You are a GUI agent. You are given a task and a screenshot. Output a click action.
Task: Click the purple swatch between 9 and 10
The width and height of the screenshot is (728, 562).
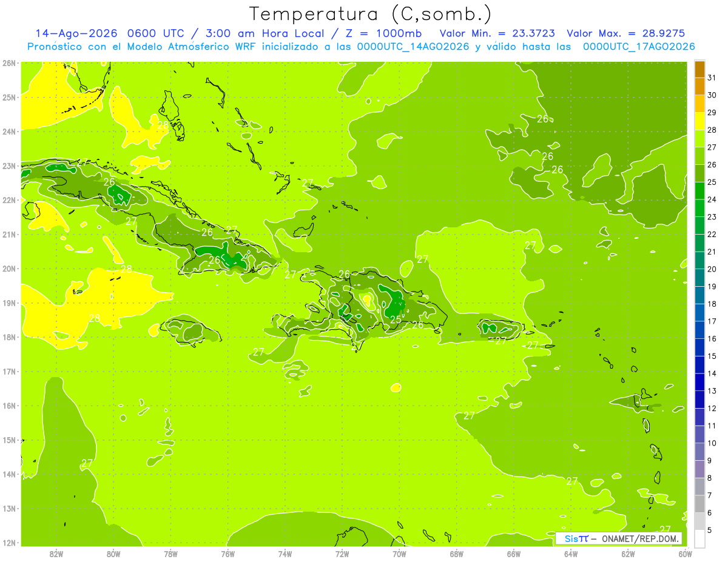pyautogui.click(x=699, y=452)
